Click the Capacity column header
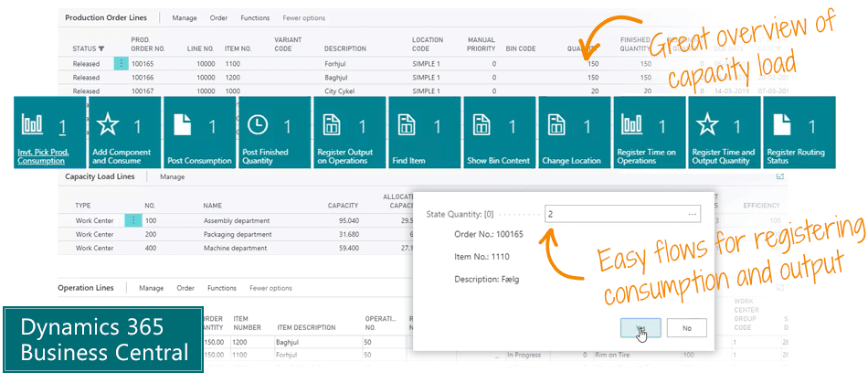The width and height of the screenshot is (868, 383). (344, 206)
